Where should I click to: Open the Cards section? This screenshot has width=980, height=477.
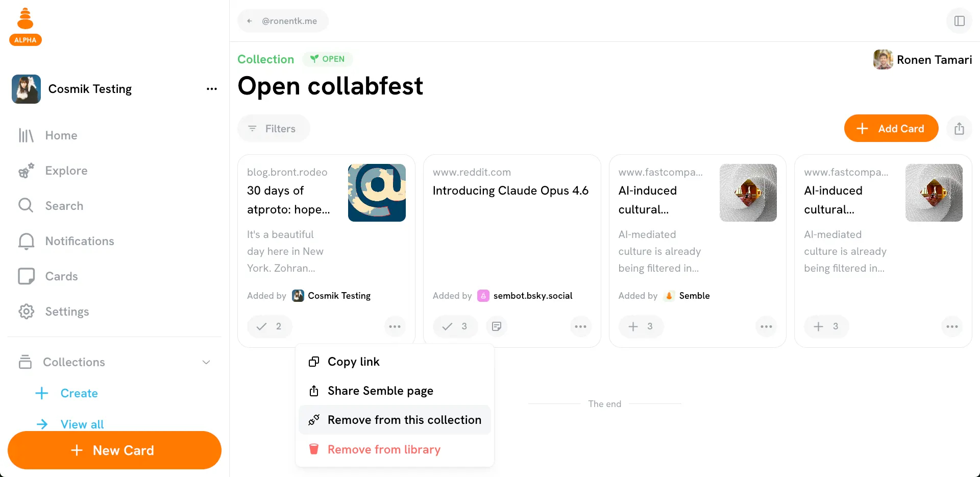(61, 276)
